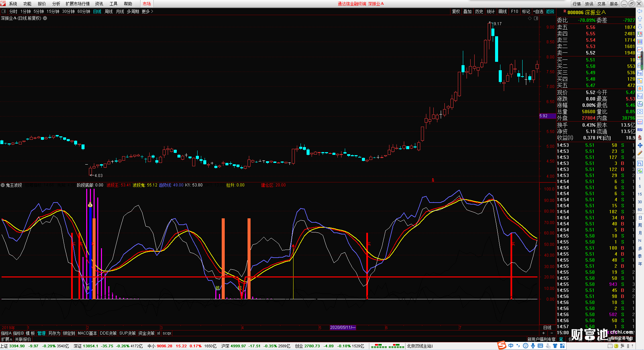Click the 2020/05/11 date marker on timeline
The image size is (644, 350).
point(343,327)
